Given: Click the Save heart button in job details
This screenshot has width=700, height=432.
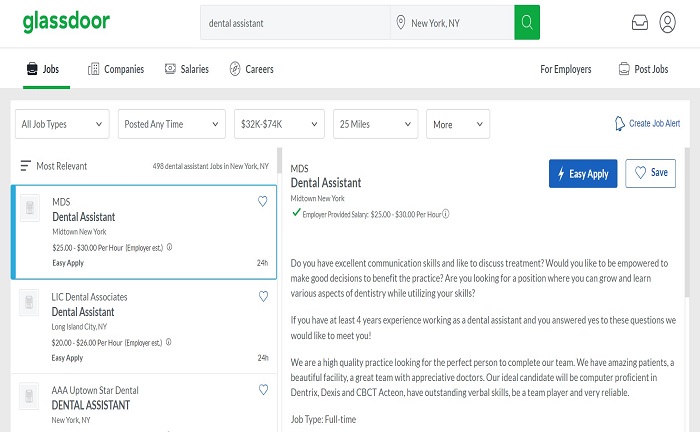Looking at the screenshot, I should [x=650, y=173].
